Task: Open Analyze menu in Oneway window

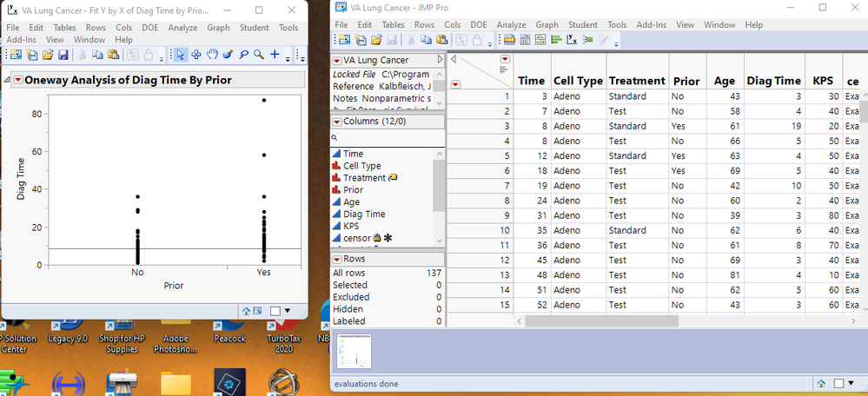Action: tap(182, 28)
